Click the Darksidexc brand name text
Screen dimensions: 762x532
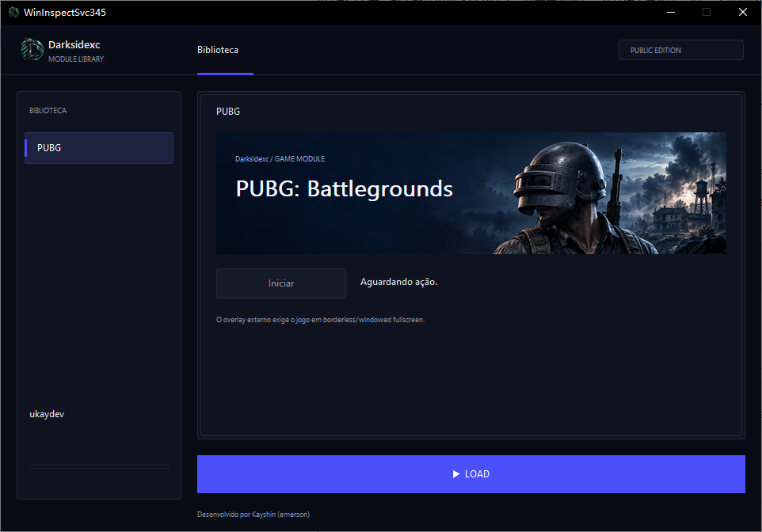coord(74,44)
